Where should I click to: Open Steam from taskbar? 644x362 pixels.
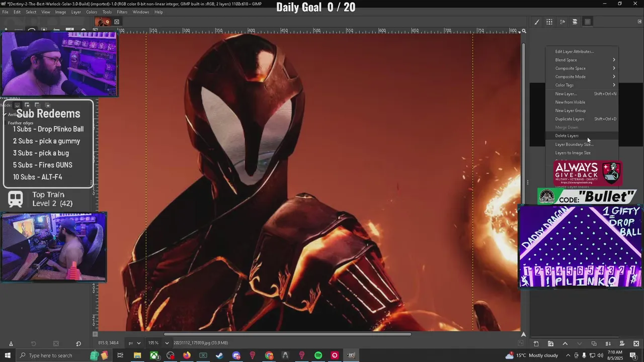pos(219,355)
